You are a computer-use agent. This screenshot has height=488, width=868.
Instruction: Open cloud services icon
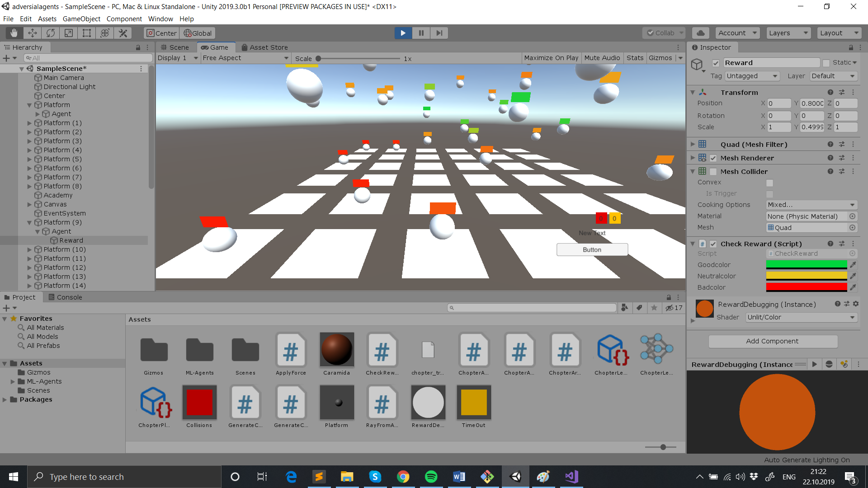tap(700, 33)
